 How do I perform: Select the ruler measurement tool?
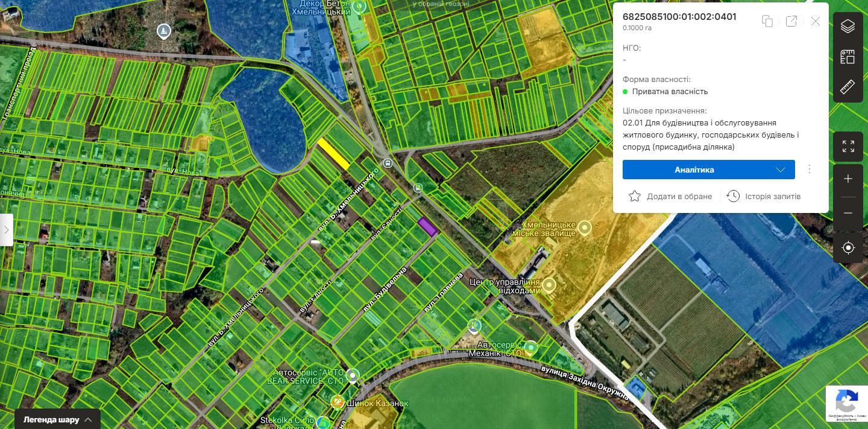coord(848,87)
